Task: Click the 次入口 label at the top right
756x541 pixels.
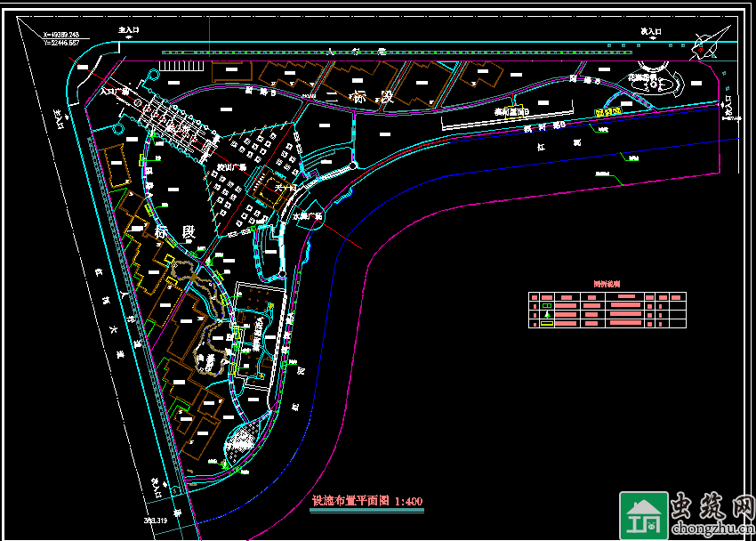Action: coord(651,31)
